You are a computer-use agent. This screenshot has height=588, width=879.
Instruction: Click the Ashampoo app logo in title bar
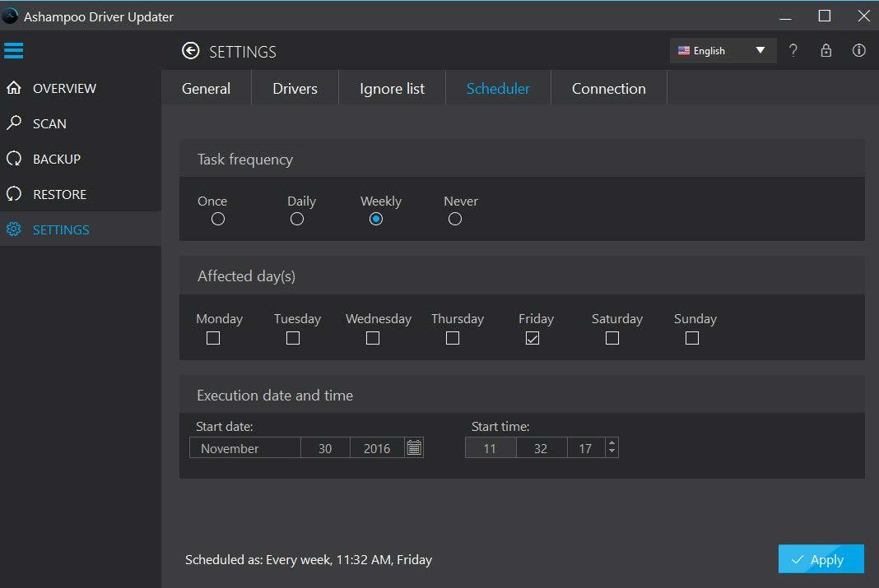pyautogui.click(x=10, y=16)
